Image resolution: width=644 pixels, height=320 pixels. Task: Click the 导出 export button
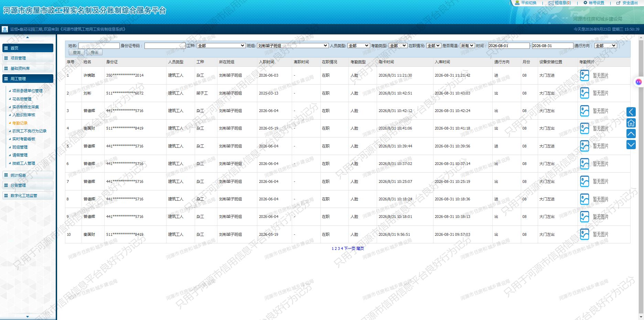pos(95,52)
